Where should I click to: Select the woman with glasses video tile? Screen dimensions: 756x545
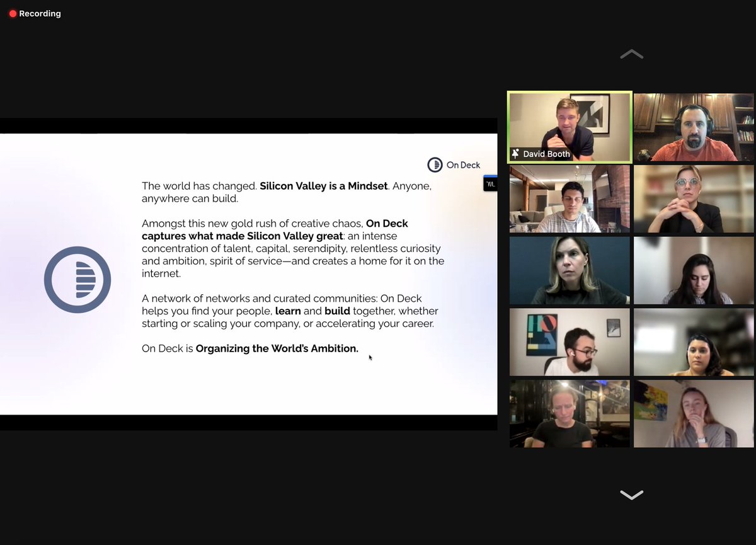694,199
